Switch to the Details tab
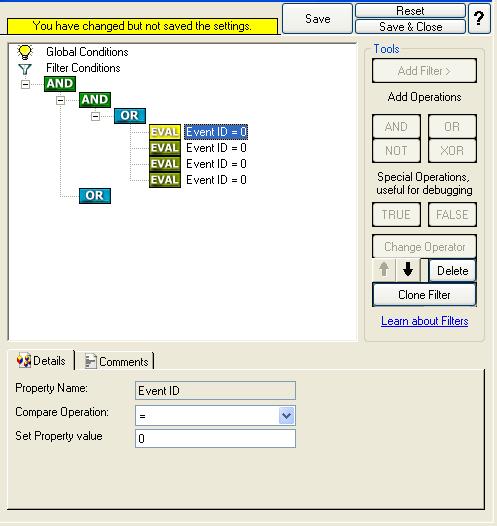This screenshot has width=497, height=526. tap(42, 361)
